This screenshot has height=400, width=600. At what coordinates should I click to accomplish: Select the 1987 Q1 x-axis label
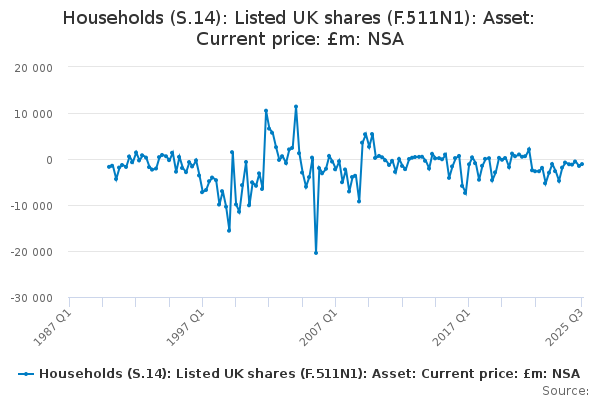53,324
